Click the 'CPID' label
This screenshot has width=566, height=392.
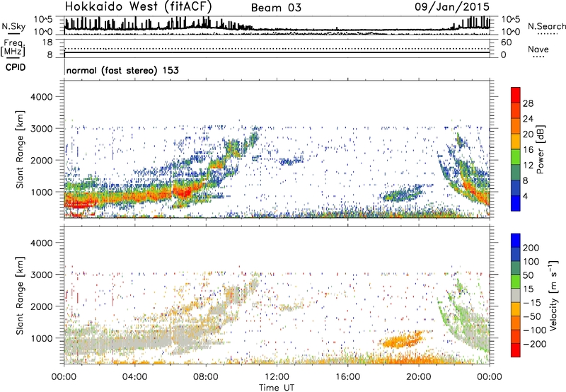(16, 67)
